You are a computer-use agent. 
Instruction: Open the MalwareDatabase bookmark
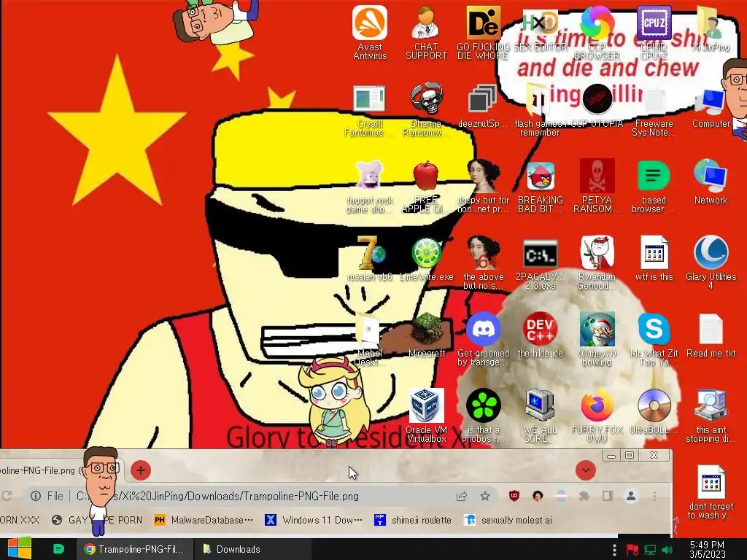[x=204, y=520]
